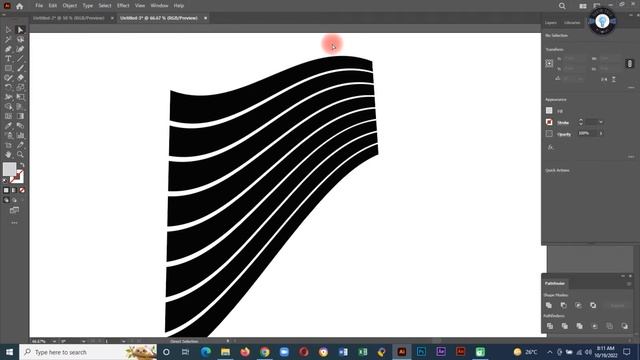Open the Pathfinder panel options menu

(x=629, y=283)
